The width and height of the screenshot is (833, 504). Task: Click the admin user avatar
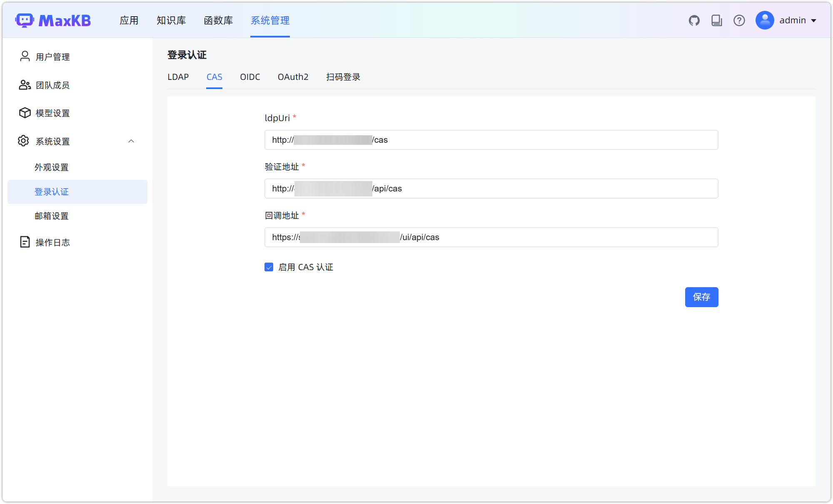tap(765, 20)
